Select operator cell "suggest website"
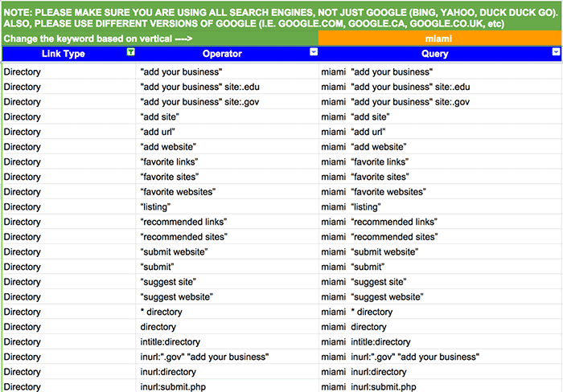The image size is (563, 392). point(228,297)
